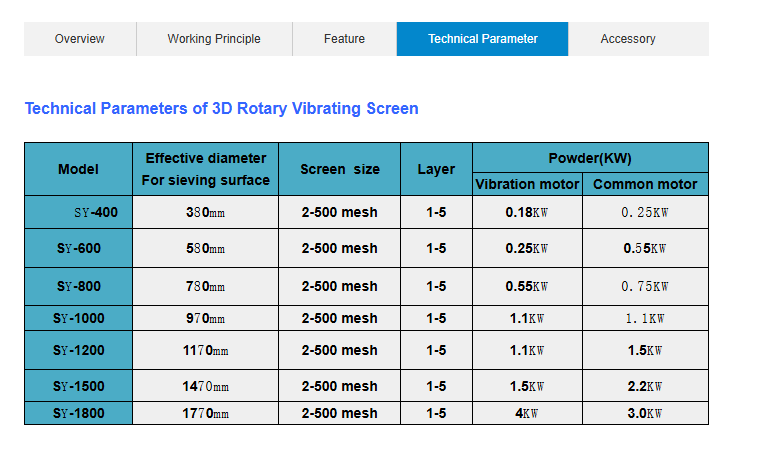
Task: Click the Model column header
Action: (x=78, y=169)
